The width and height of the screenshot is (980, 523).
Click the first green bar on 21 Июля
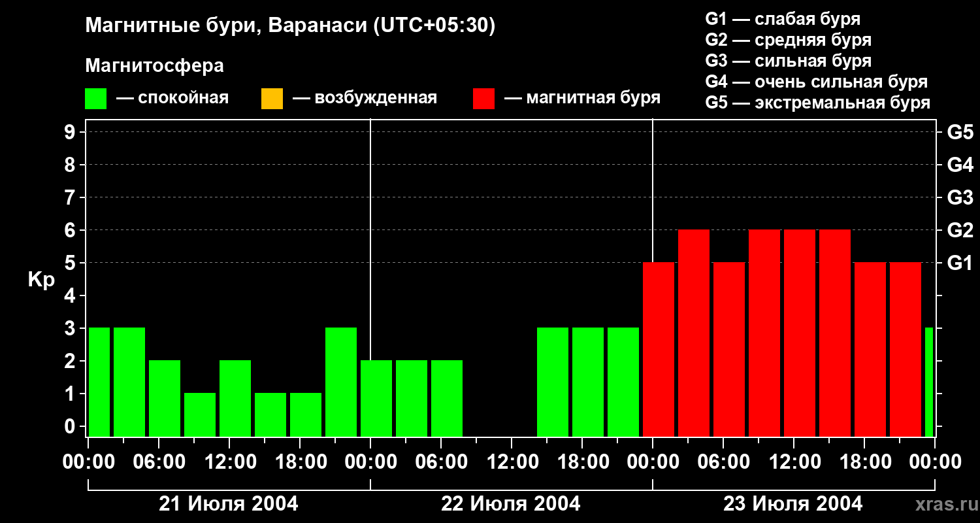pos(99,382)
